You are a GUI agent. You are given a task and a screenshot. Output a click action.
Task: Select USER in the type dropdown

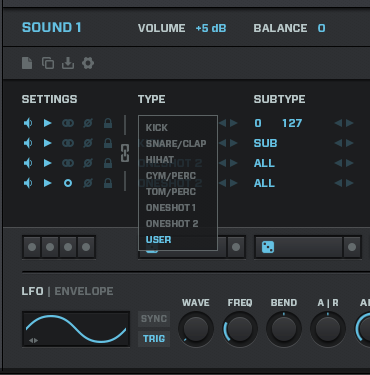click(159, 240)
